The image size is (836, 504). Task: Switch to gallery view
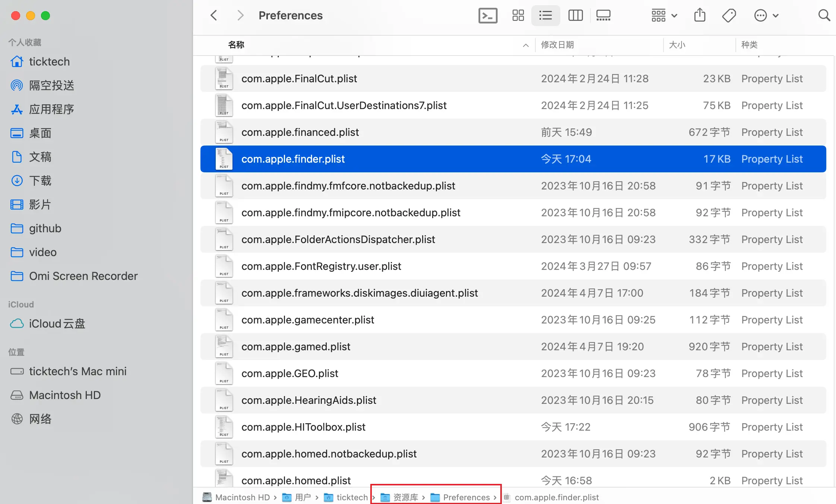603,15
